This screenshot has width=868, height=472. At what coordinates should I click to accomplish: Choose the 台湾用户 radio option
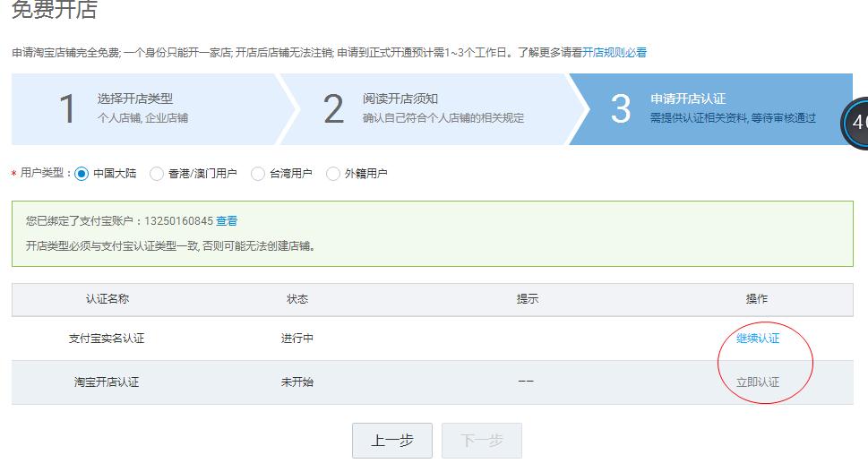[258, 174]
